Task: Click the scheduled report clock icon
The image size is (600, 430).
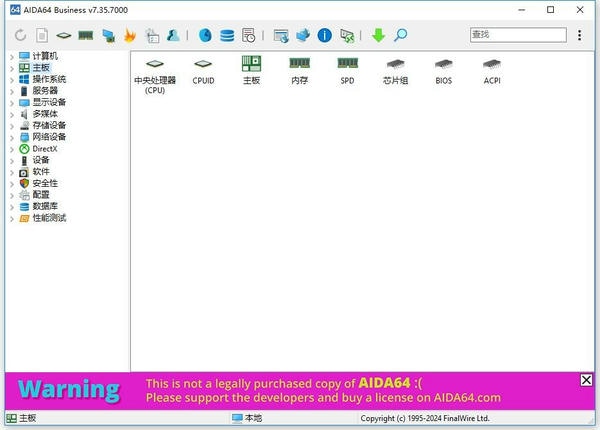Action: tap(249, 35)
